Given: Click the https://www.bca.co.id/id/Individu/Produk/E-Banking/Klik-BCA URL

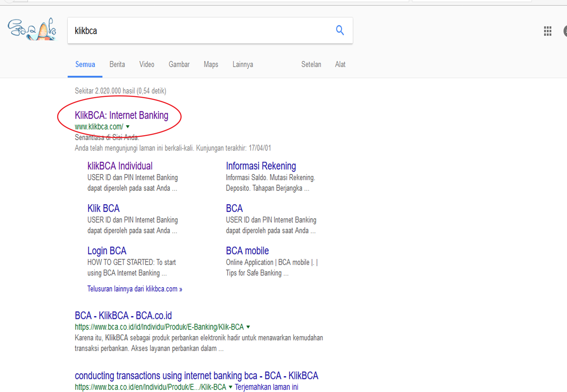Looking at the screenshot, I should coord(159,327).
